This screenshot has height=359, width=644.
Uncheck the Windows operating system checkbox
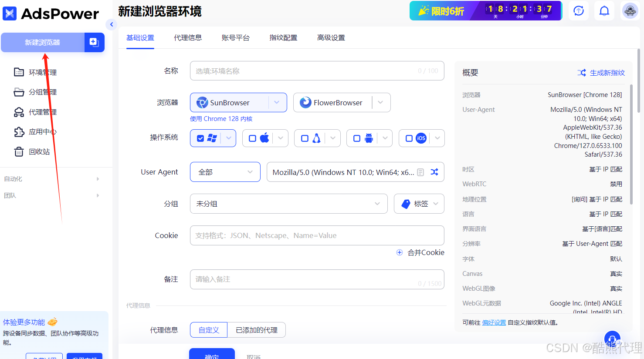click(x=200, y=138)
